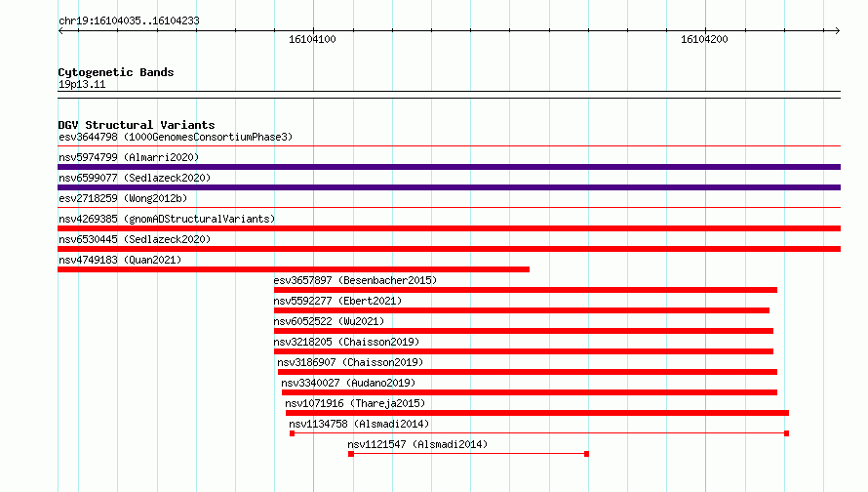Click the red bar under nsv5592277
Viewport: 868px width, 492px height.
click(522, 310)
